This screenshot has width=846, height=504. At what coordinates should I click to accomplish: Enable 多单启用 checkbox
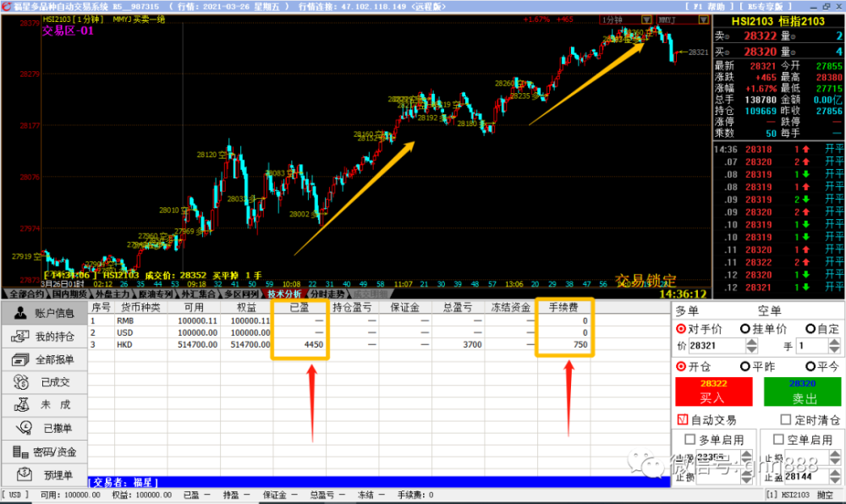pyautogui.click(x=689, y=440)
